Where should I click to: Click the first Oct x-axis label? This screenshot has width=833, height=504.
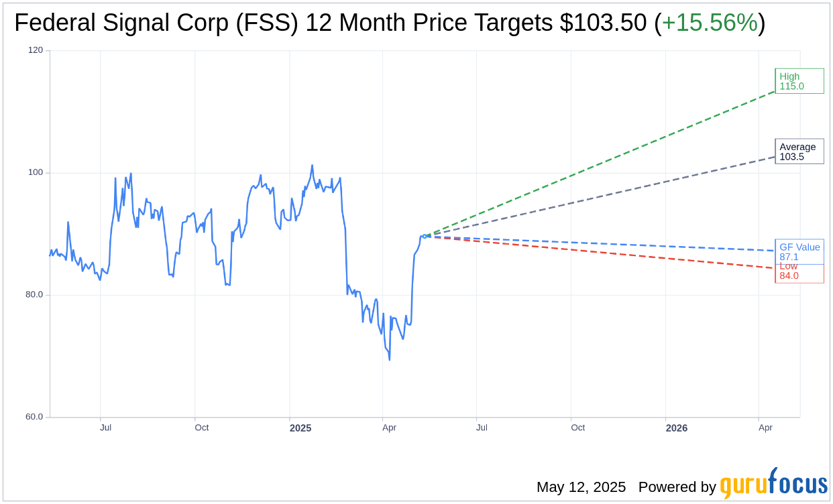point(202,428)
